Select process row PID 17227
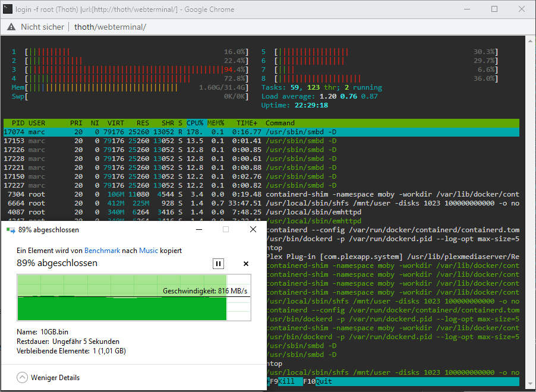Image resolution: width=536 pixels, height=392 pixels. coord(261,185)
